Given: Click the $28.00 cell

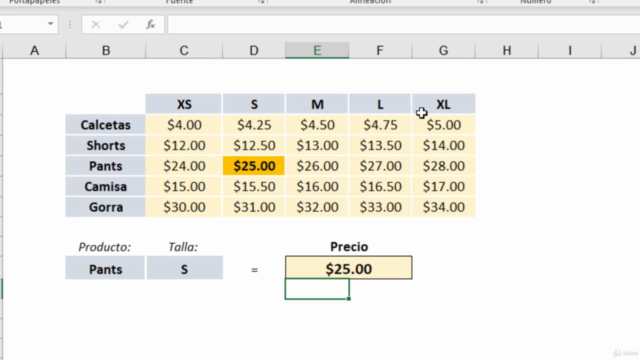Looking at the screenshot, I should pos(444,166).
